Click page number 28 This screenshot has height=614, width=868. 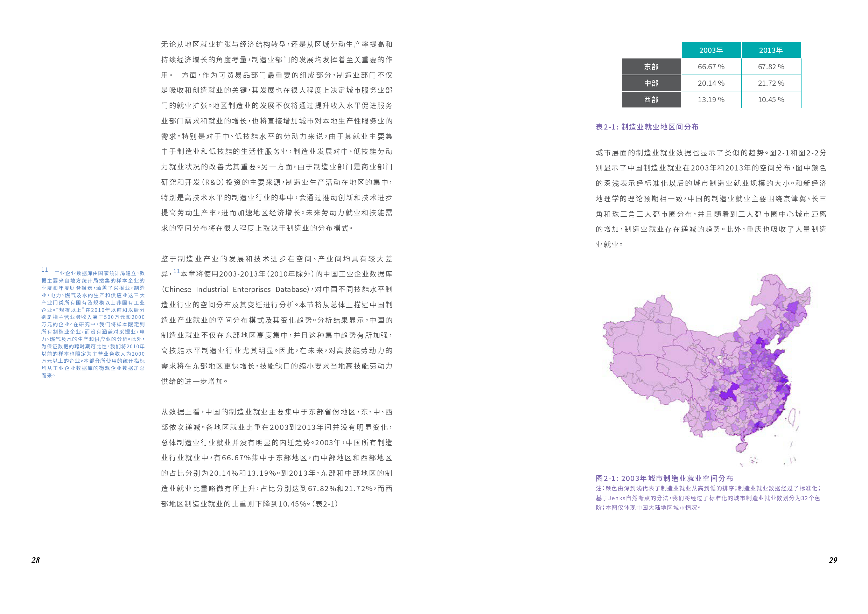35,560
